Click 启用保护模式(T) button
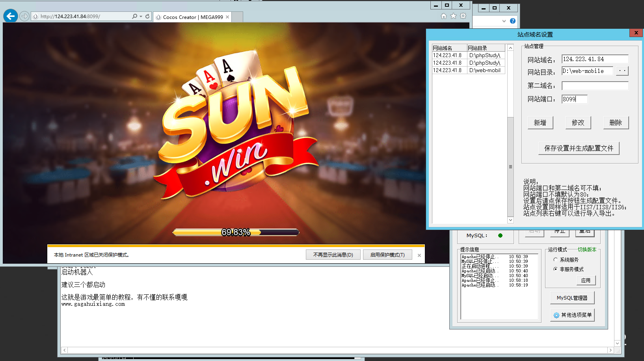Screen dimensions: 644x361 [387, 255]
